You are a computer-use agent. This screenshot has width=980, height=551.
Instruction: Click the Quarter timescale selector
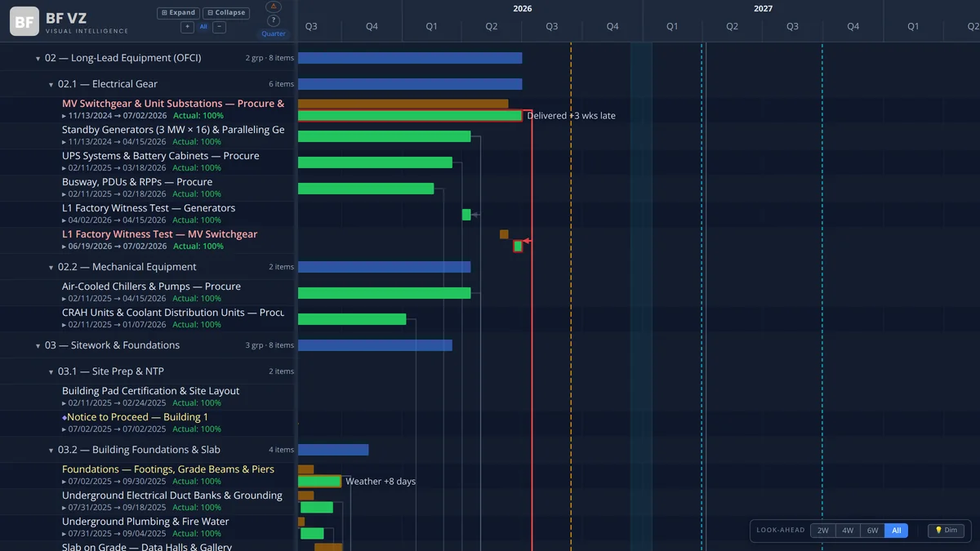click(x=274, y=33)
